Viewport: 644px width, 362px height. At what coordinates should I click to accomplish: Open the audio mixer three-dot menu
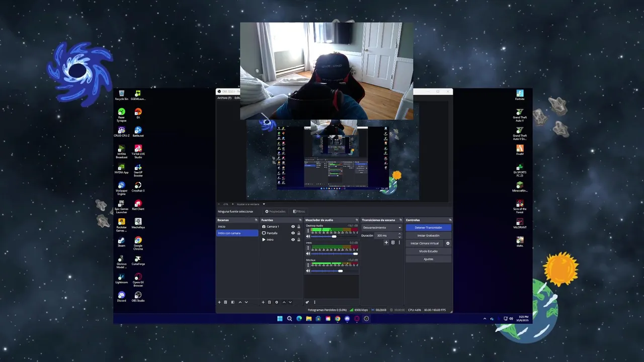coord(314,302)
